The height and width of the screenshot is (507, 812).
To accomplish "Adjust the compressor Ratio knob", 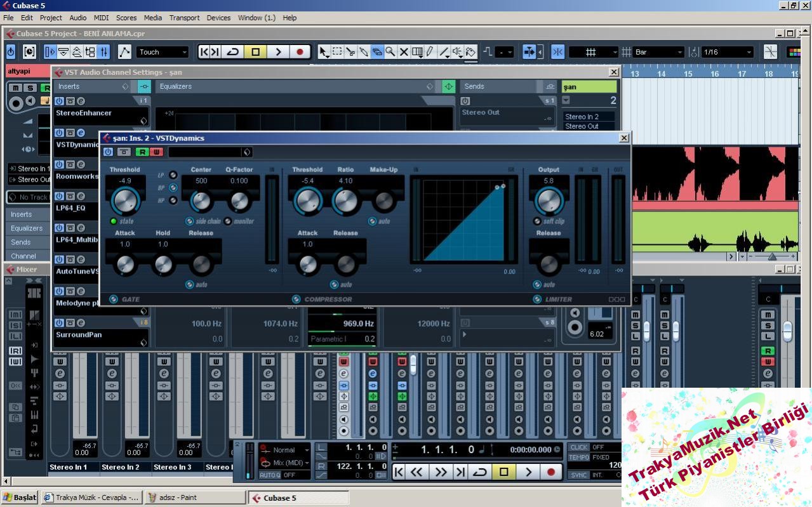I will (345, 201).
